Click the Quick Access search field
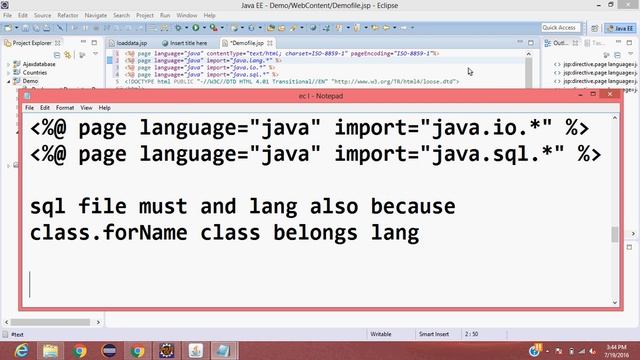This screenshot has width=640, height=360. [560, 28]
